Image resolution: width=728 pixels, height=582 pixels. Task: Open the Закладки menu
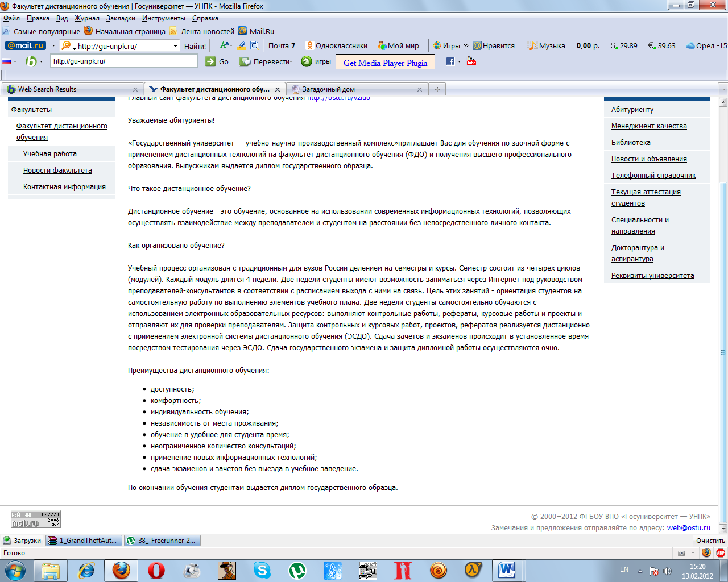[x=121, y=18]
